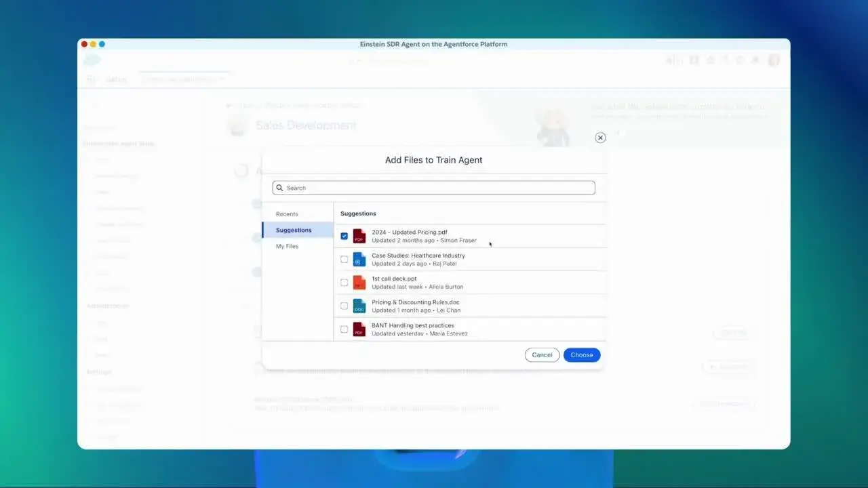The height and width of the screenshot is (488, 868).
Task: Click the PDF icon for BANT Handling best practices
Action: [359, 329]
